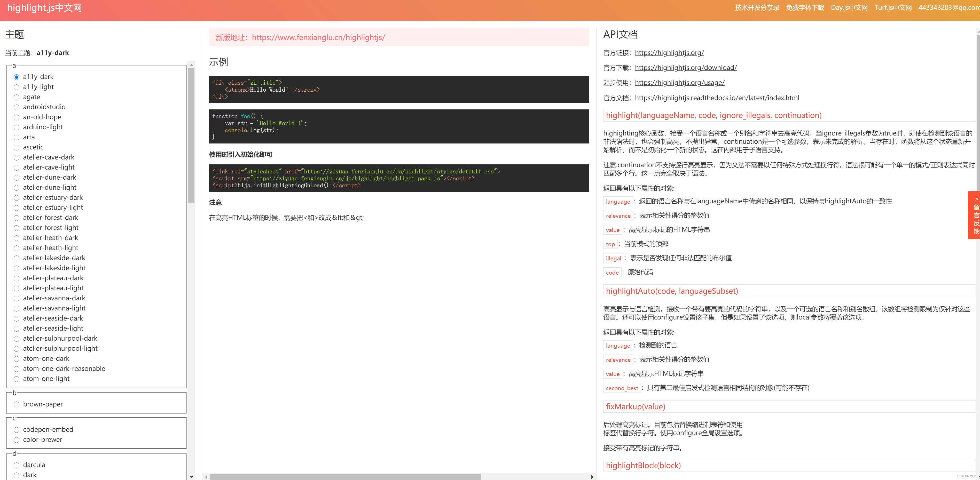
Task: Open the 官方下载 download link
Action: pos(686,68)
